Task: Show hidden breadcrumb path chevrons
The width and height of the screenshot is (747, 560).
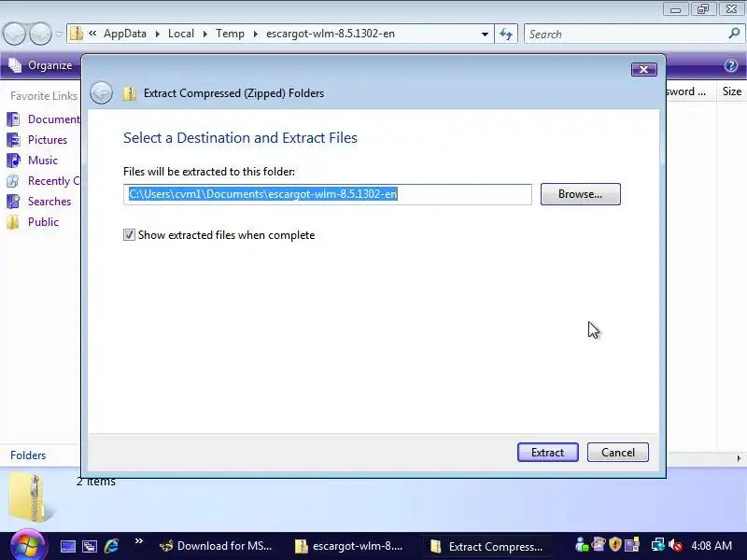Action: [x=92, y=34]
